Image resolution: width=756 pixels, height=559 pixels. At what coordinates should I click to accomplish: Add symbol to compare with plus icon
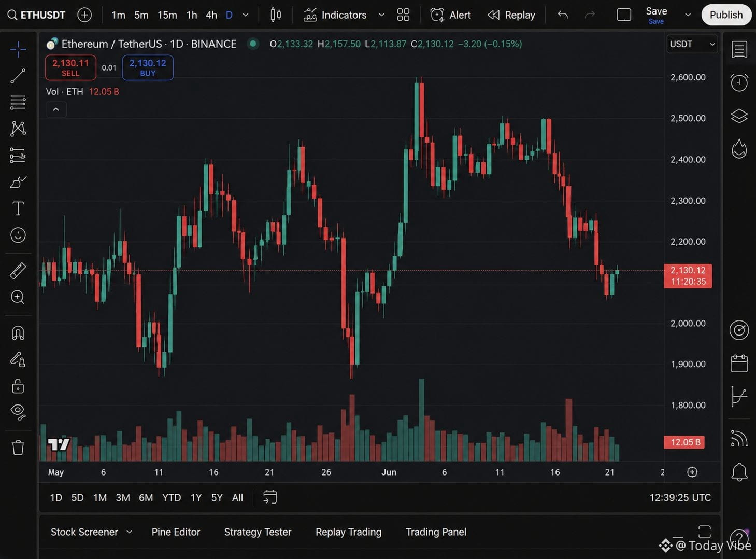84,15
